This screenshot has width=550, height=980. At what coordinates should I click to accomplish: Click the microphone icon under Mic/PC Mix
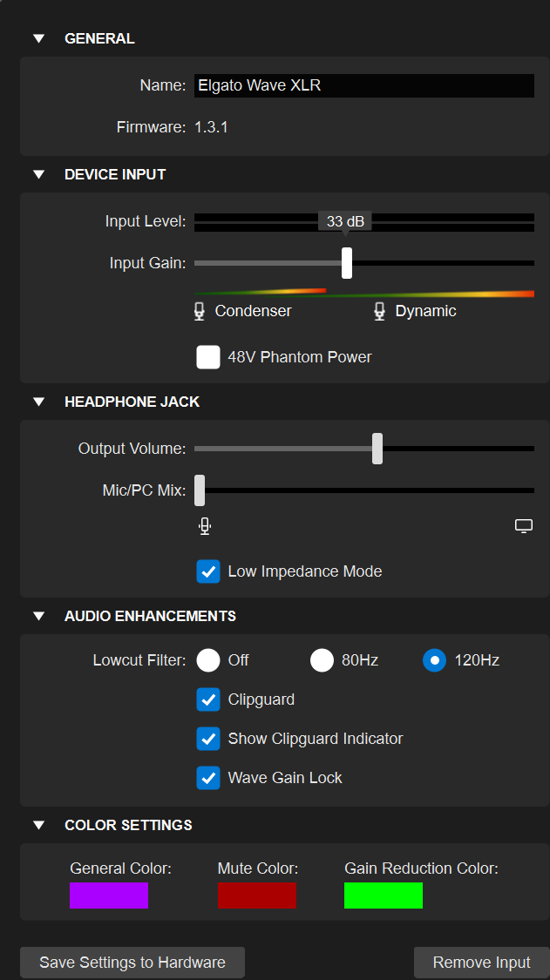[x=205, y=526]
